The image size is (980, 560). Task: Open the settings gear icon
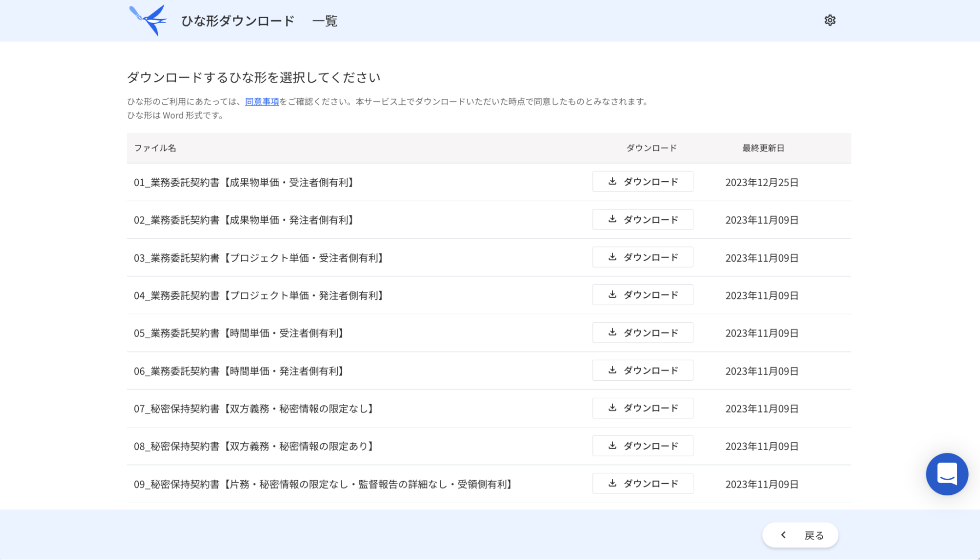click(x=829, y=21)
